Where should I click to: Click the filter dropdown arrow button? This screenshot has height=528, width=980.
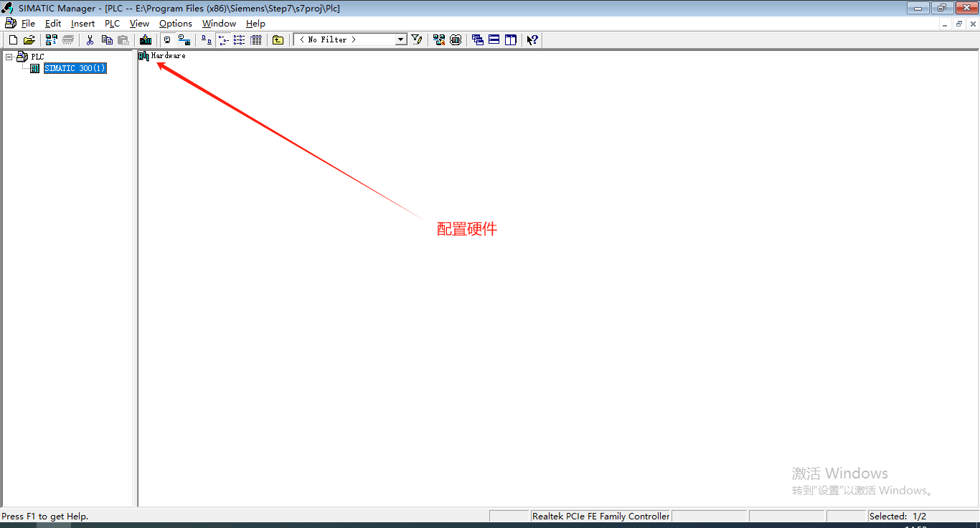(401, 39)
